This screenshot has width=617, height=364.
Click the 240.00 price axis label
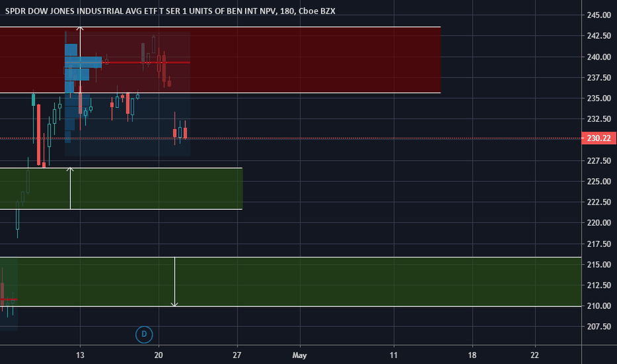599,57
